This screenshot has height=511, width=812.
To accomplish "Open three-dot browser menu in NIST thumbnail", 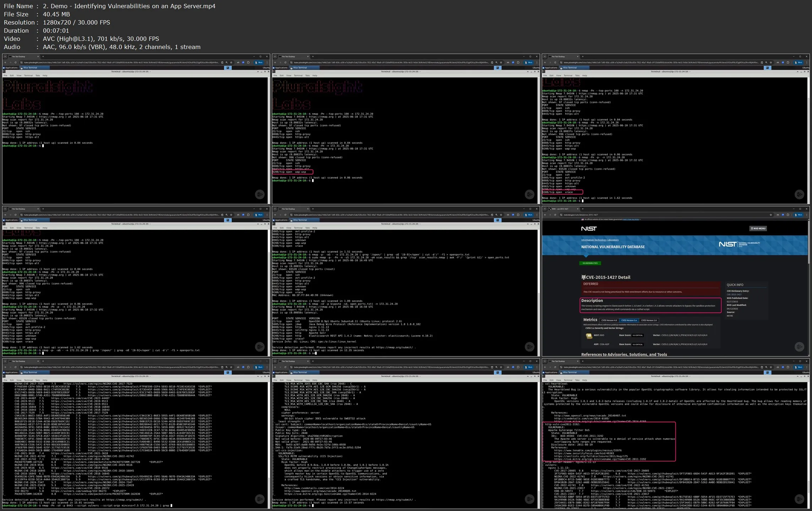I will [806, 215].
